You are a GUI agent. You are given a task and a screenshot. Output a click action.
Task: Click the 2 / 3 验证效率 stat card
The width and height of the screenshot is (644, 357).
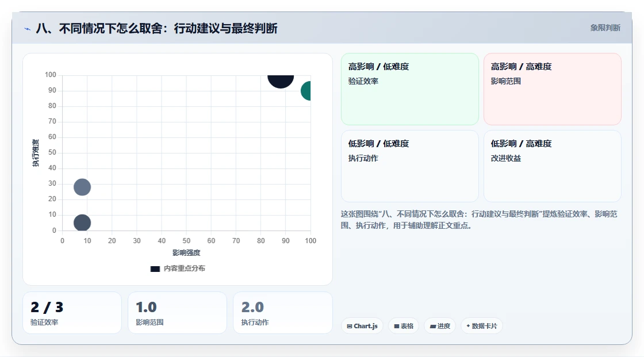(x=72, y=313)
